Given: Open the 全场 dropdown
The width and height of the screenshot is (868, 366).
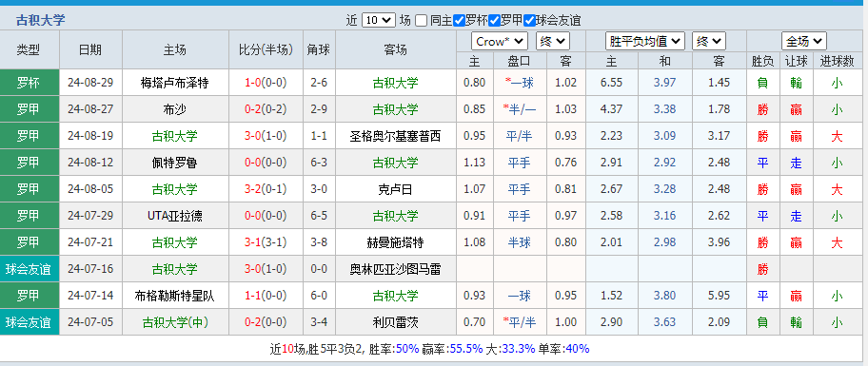Looking at the screenshot, I should coord(804,42).
